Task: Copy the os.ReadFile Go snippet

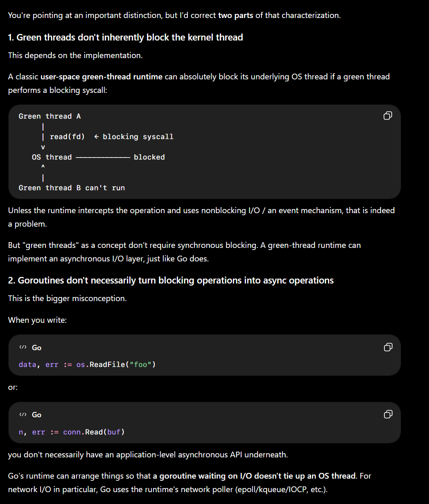Action: point(388,347)
